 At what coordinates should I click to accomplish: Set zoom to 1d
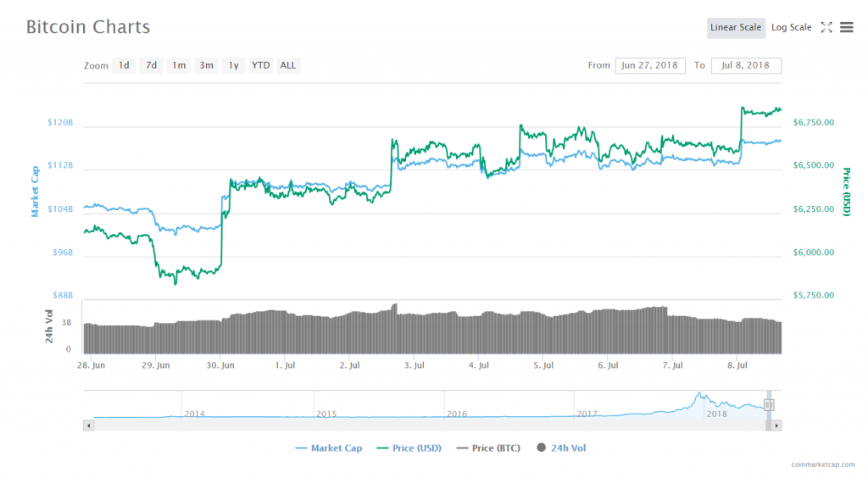click(124, 65)
